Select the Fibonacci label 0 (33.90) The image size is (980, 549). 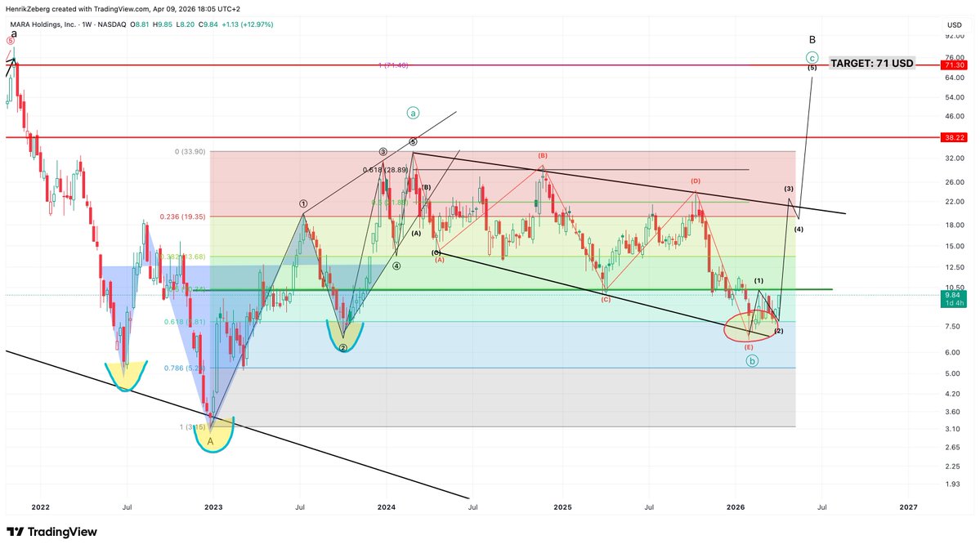pyautogui.click(x=190, y=152)
